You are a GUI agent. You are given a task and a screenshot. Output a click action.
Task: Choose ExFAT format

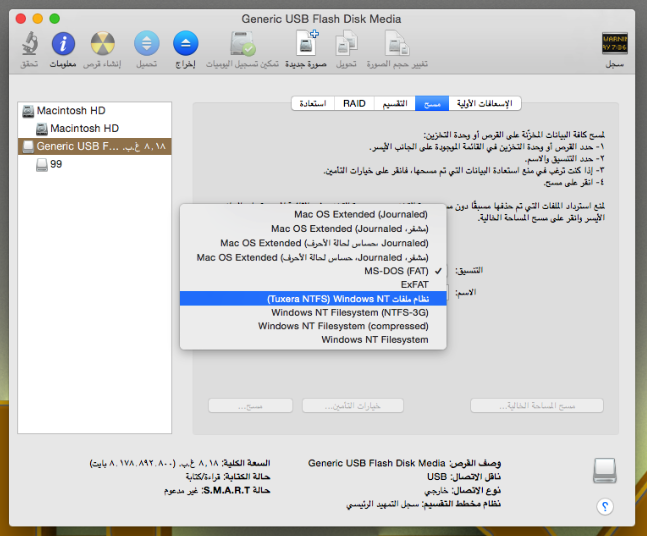click(x=313, y=285)
